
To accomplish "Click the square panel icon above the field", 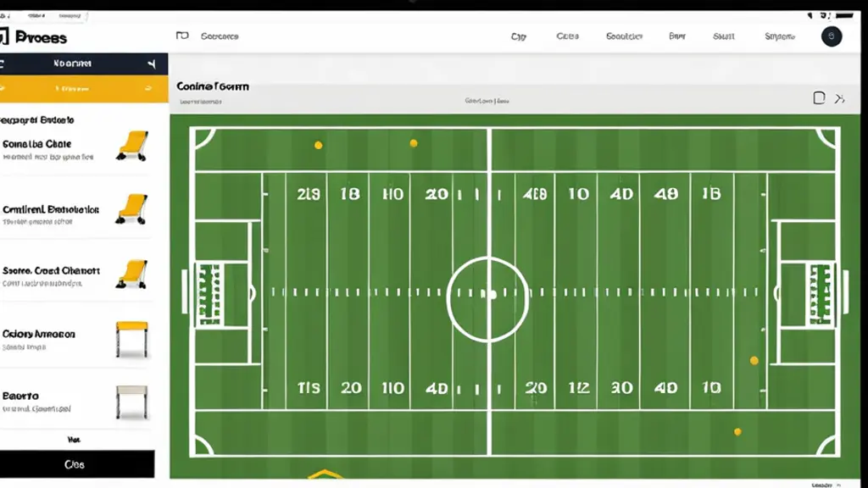I will [x=819, y=98].
